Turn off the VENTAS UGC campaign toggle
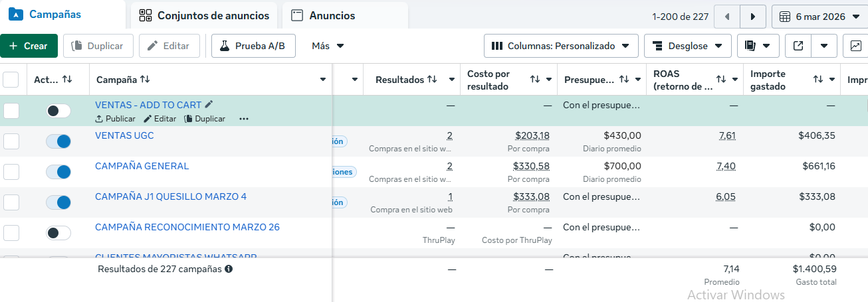Viewport: 868px width, 302px height. click(x=58, y=141)
